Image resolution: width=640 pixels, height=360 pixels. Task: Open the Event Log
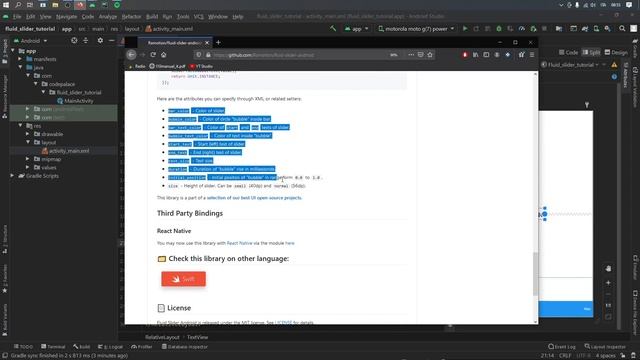tap(562, 347)
